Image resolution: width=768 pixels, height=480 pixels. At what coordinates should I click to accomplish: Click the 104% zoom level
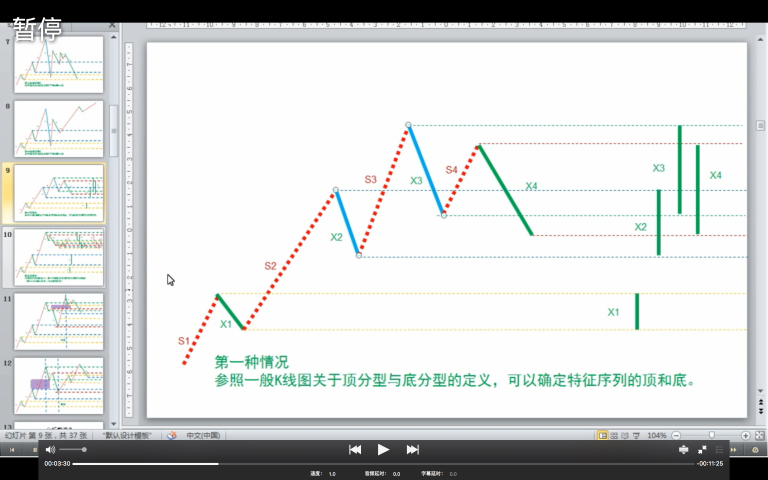point(656,436)
